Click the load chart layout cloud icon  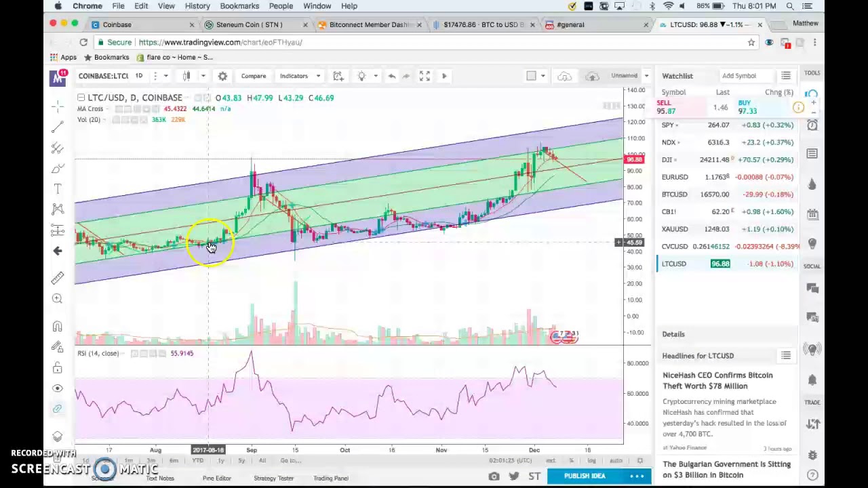[x=564, y=76]
